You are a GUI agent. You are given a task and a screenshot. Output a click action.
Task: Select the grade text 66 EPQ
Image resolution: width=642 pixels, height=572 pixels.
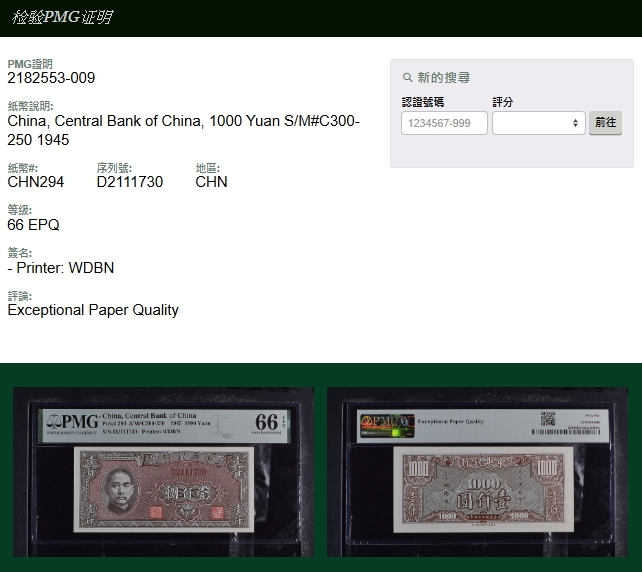33,224
